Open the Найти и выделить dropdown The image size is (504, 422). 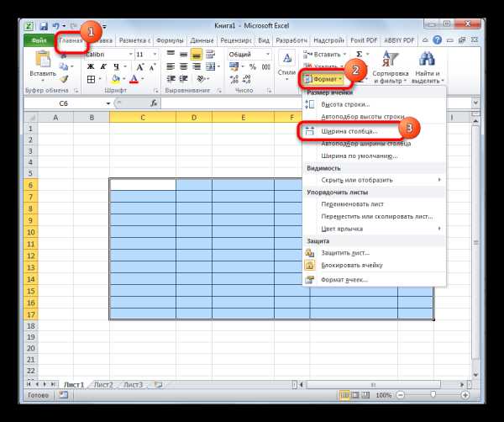(x=428, y=67)
